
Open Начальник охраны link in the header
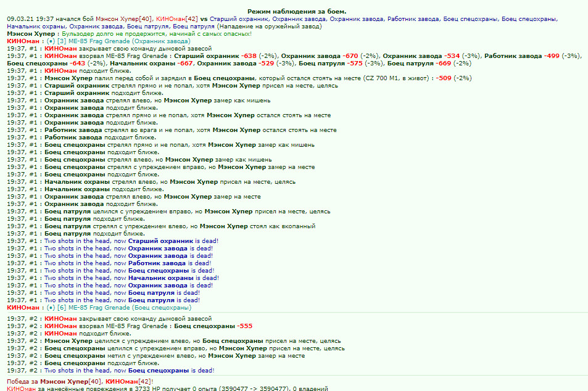(36, 27)
